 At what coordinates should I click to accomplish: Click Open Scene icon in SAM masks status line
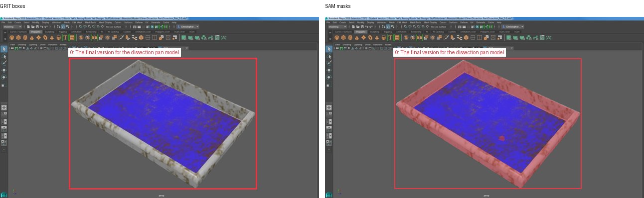358,27
